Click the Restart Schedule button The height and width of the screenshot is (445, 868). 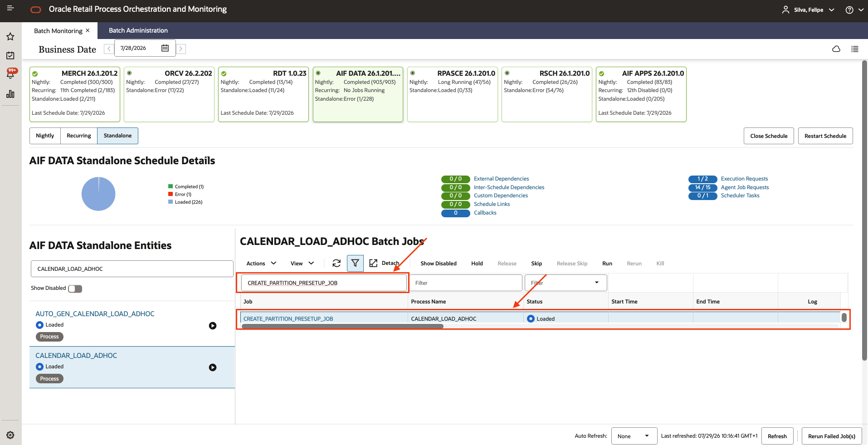coord(825,136)
